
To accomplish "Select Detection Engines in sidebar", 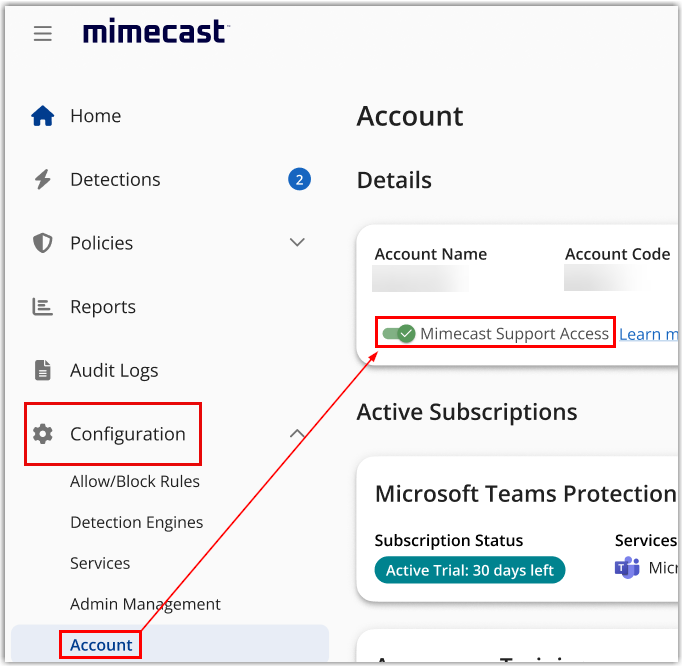I will pyautogui.click(x=136, y=523).
